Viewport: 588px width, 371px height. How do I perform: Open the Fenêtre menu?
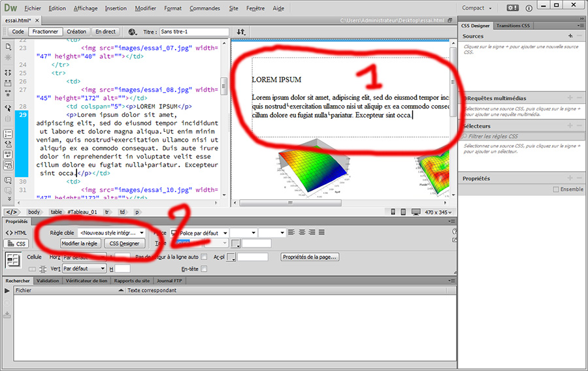point(255,8)
